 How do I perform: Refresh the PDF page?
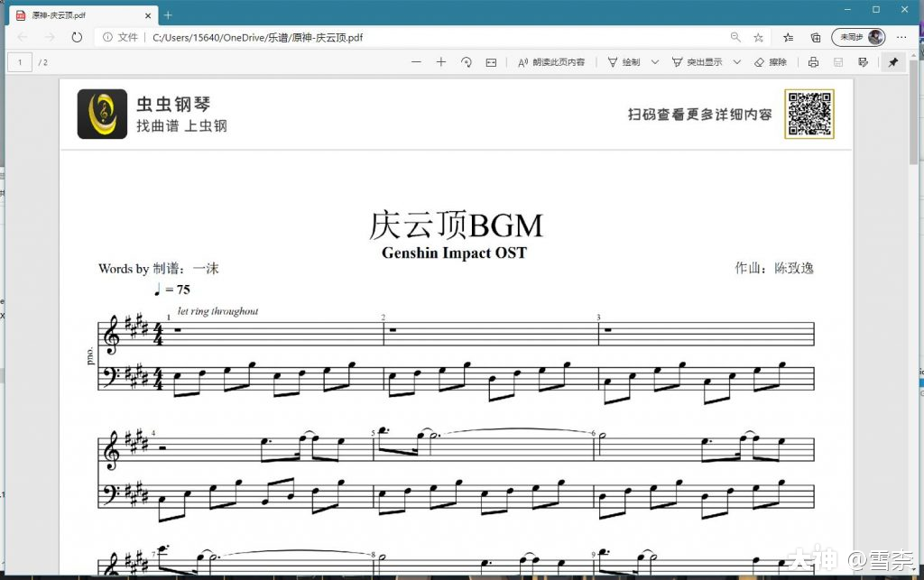pos(77,37)
